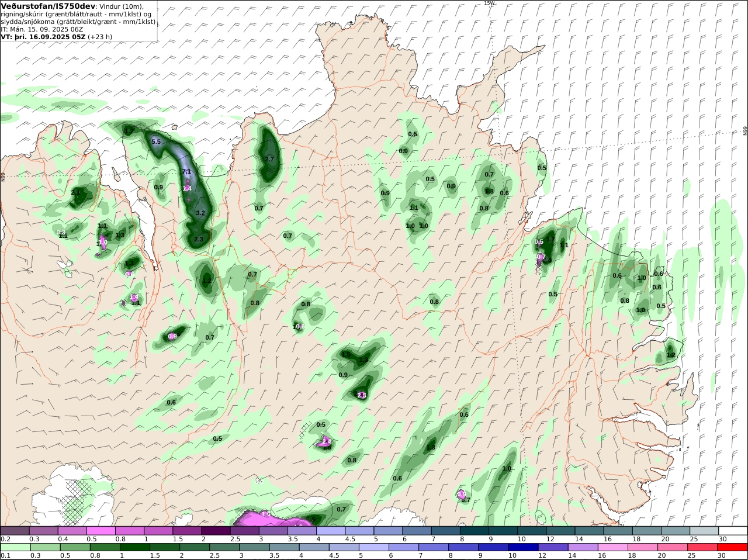Click the 2.1 precipitation value in the northwest

tap(75, 192)
